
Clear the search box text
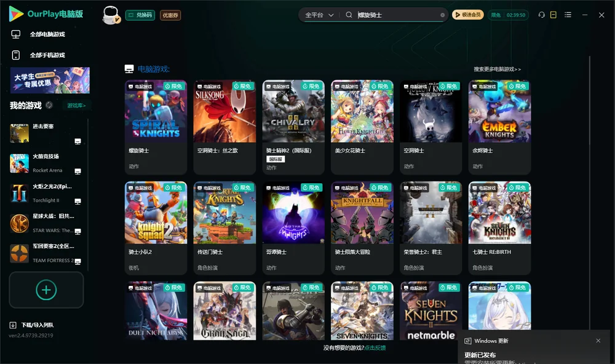442,15
